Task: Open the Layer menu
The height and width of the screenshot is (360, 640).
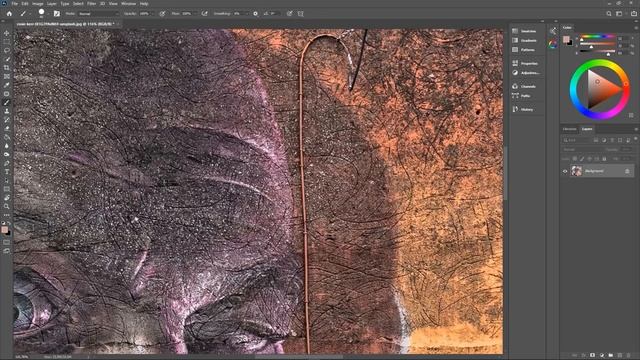Action: pyautogui.click(x=52, y=4)
